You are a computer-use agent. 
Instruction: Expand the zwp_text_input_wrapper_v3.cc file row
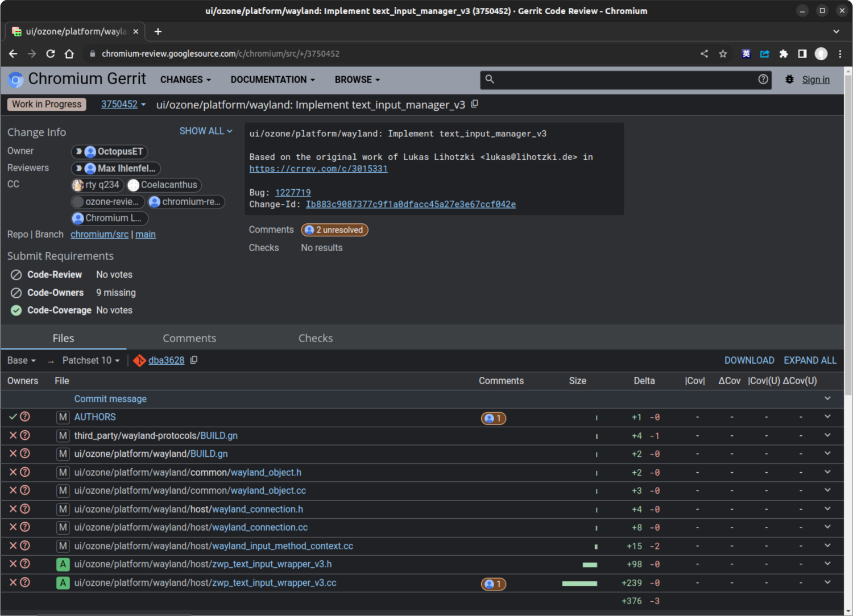827,582
